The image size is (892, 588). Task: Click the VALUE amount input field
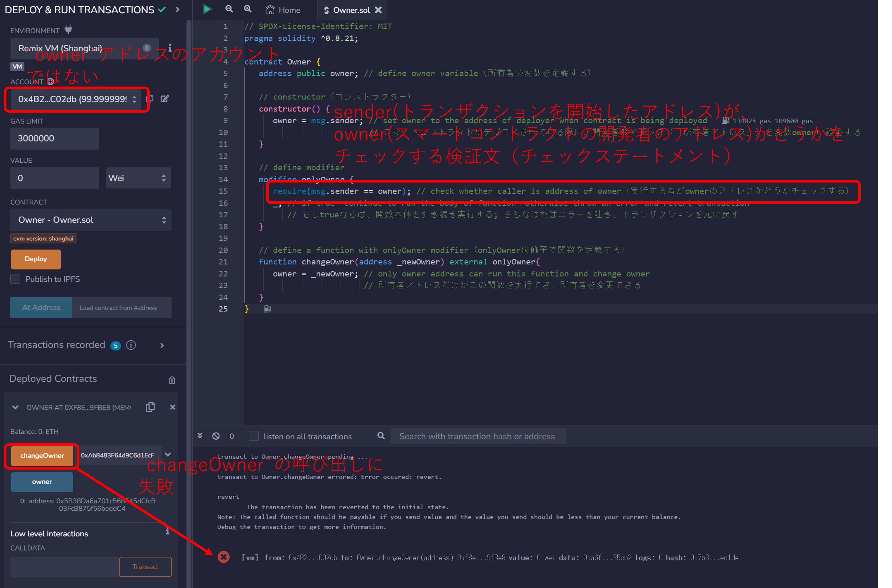coord(55,178)
